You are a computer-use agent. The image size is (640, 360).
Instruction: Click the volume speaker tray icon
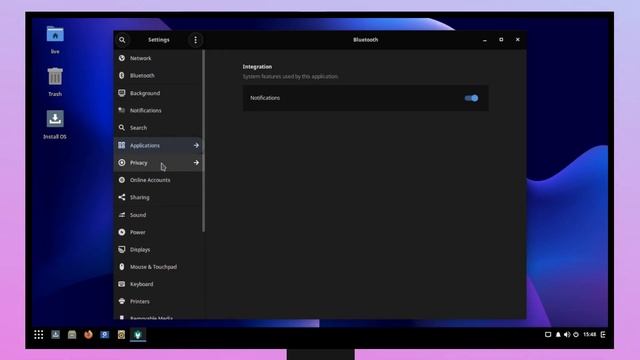click(x=567, y=335)
